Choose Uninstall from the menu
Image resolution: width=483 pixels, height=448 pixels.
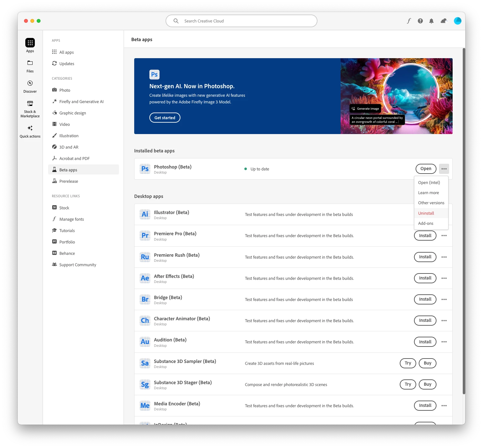[x=431, y=213]
